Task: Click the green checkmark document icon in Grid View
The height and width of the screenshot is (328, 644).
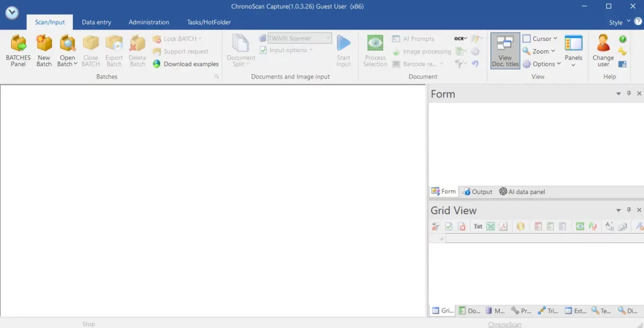Action: [x=449, y=226]
